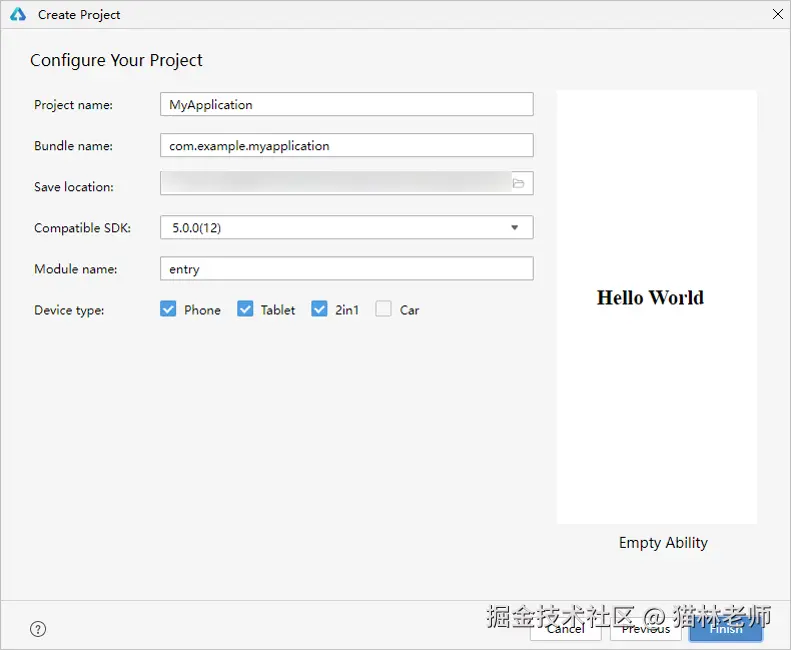Click the DevEco Studio logo icon

coord(18,14)
